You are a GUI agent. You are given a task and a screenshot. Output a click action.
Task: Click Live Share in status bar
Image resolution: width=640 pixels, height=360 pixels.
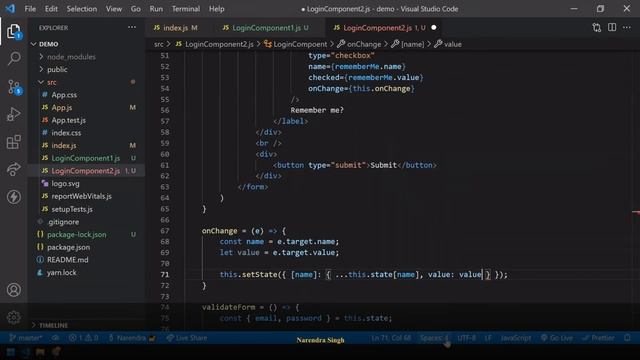187,338
